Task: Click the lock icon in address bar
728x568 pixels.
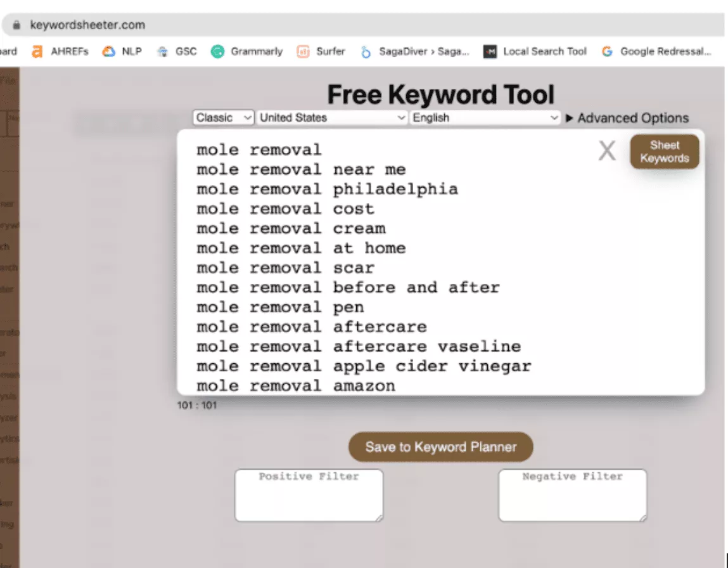Action: (x=16, y=25)
